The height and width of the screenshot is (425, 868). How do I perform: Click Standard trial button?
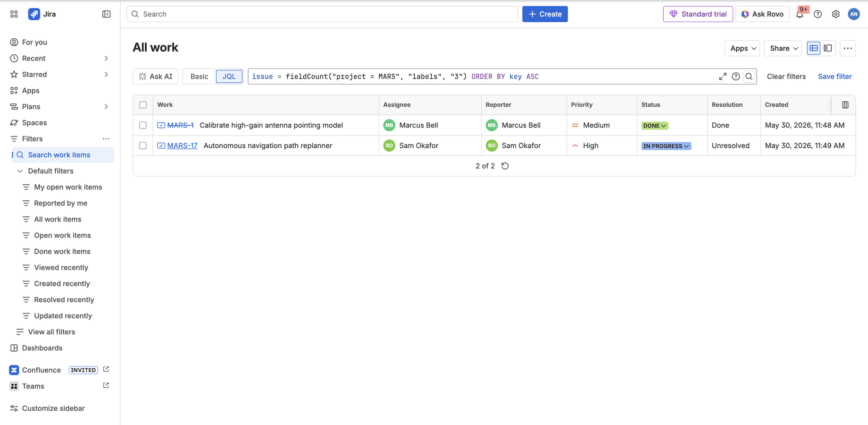point(698,14)
